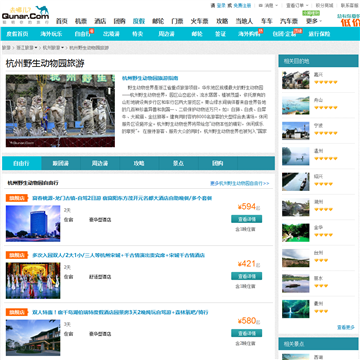The image size is (360, 360).
Task: Expand the 查看订单 dropdown
Action: point(297,5)
